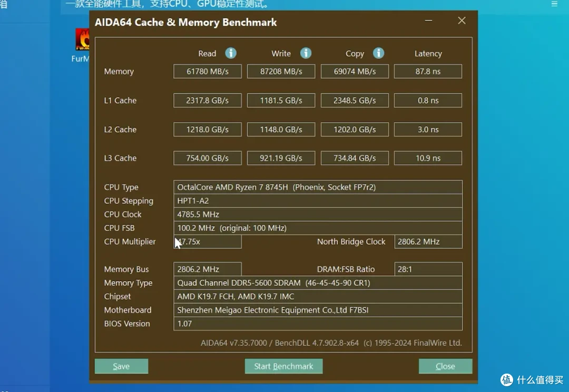Click the AIDA64 Cache & Memory Benchmark title
The image size is (569, 392).
(x=186, y=23)
